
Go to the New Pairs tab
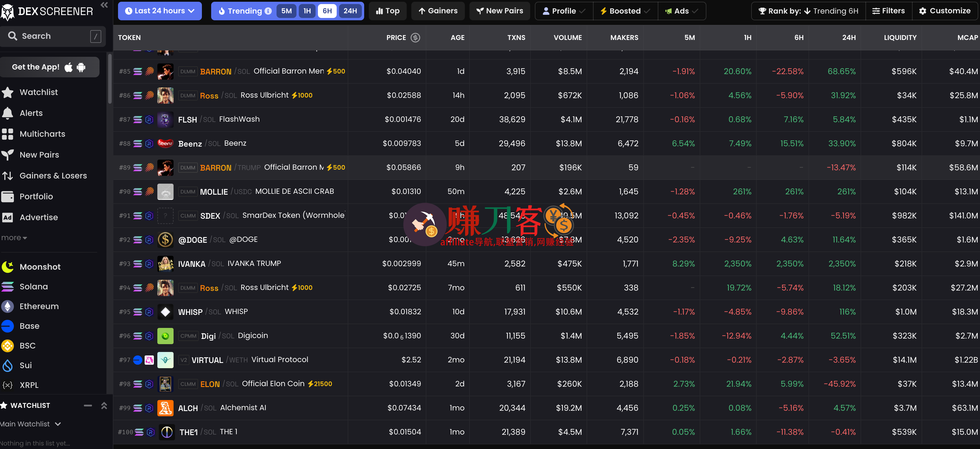tap(500, 11)
